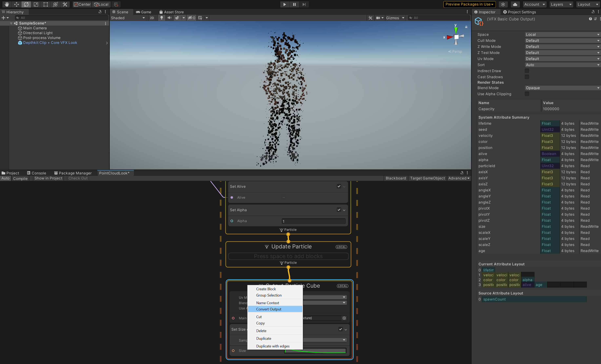Open the Blackboard panel button

[396, 178]
